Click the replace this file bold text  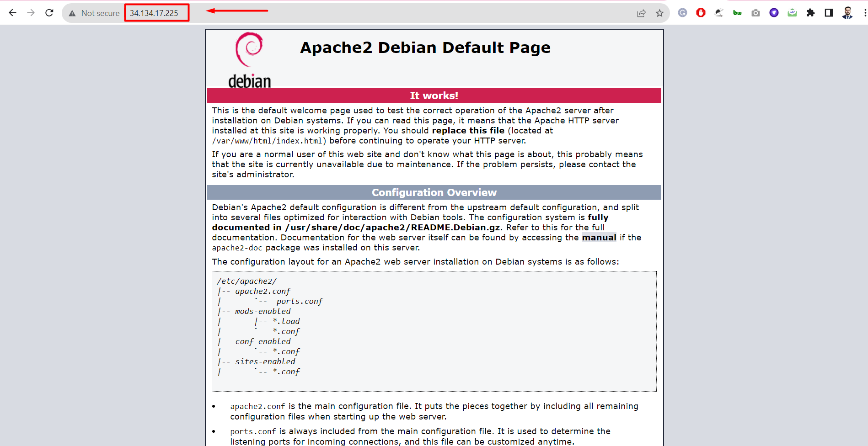point(468,131)
